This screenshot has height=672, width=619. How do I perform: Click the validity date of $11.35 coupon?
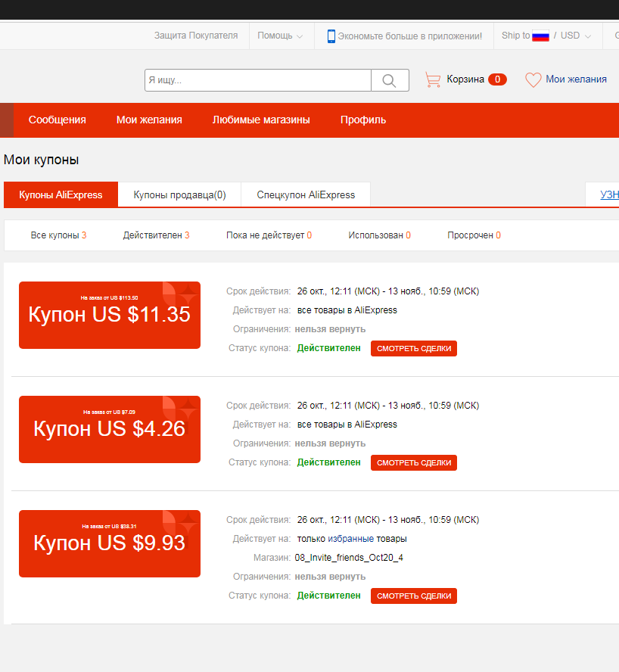click(x=388, y=291)
